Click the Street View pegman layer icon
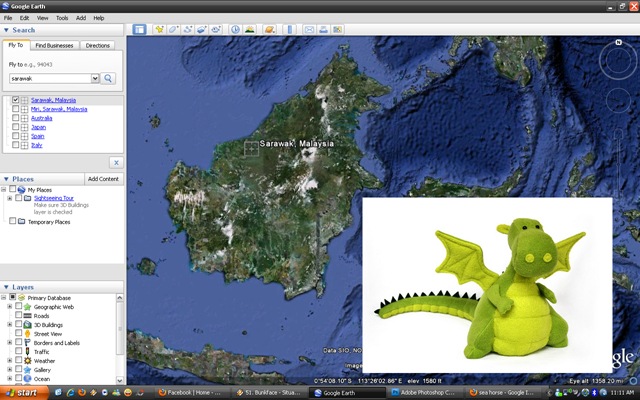Screen dimensions: 640x400 pyautogui.click(x=27, y=334)
